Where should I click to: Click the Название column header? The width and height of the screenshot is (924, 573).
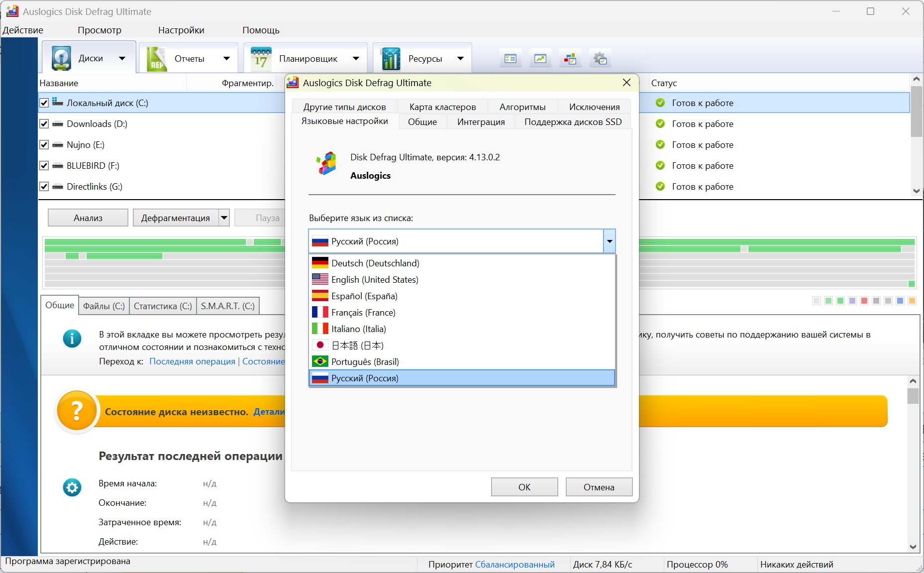tap(112, 83)
